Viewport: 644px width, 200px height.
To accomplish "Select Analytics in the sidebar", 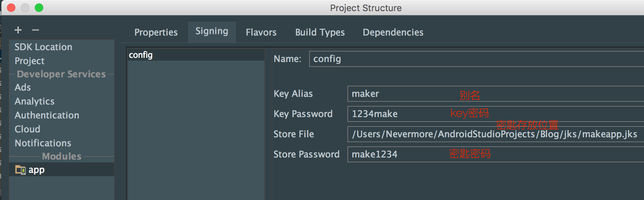I will (x=34, y=101).
